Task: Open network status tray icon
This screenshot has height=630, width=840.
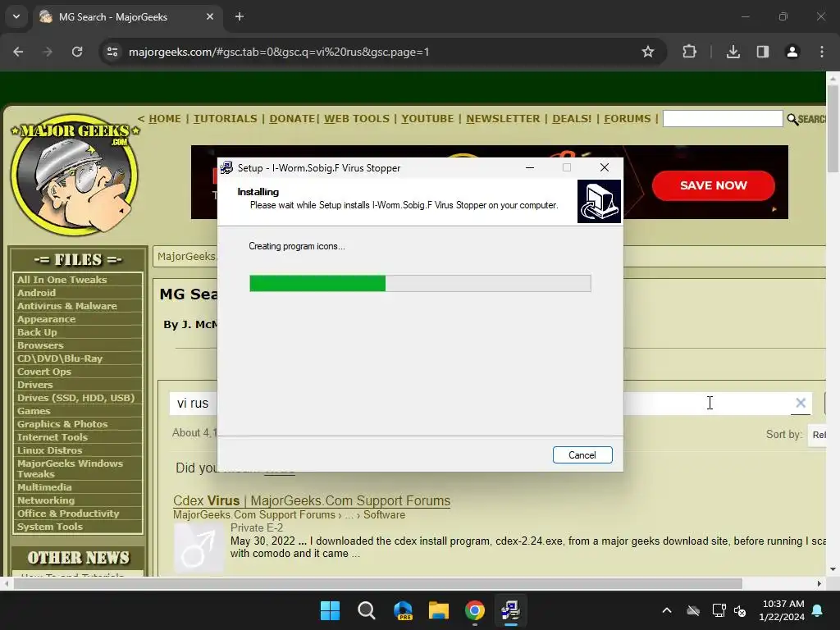Action: tap(719, 610)
